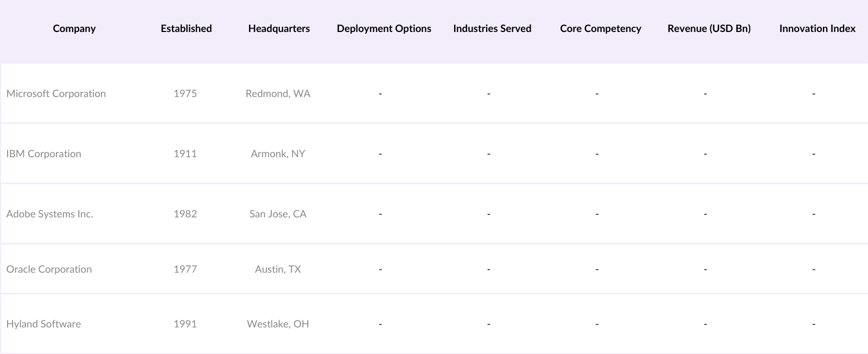Click the Industries Served column header

tap(492, 29)
